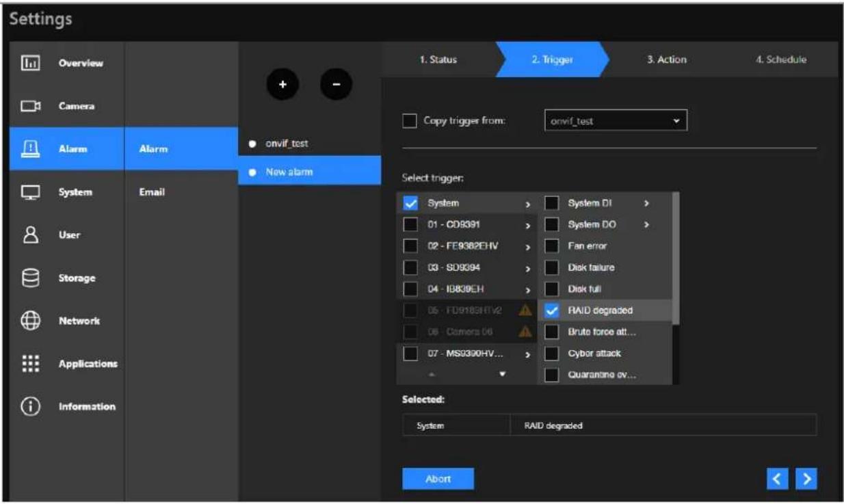Screen dimensions: 844x504
Task: Open the Email submenu item
Action: pyautogui.click(x=181, y=192)
